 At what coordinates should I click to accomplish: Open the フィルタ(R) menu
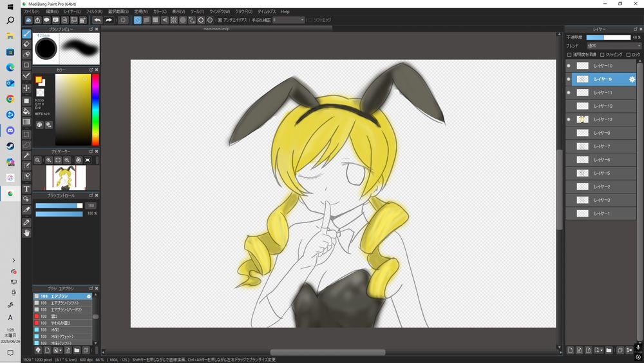[94, 12]
